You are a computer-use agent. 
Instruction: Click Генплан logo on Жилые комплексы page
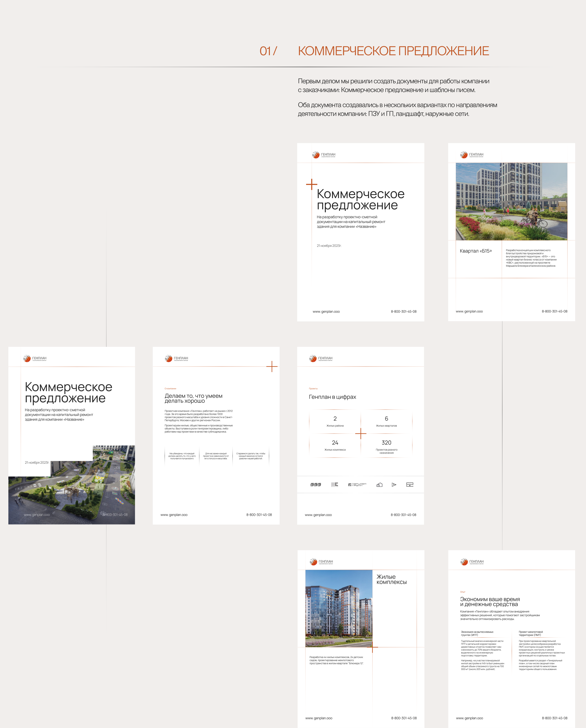tap(321, 562)
